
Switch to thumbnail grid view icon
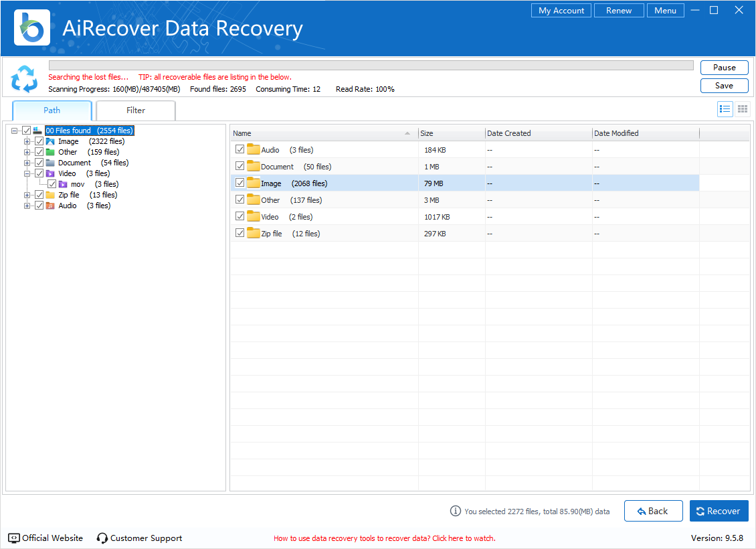[x=743, y=109]
